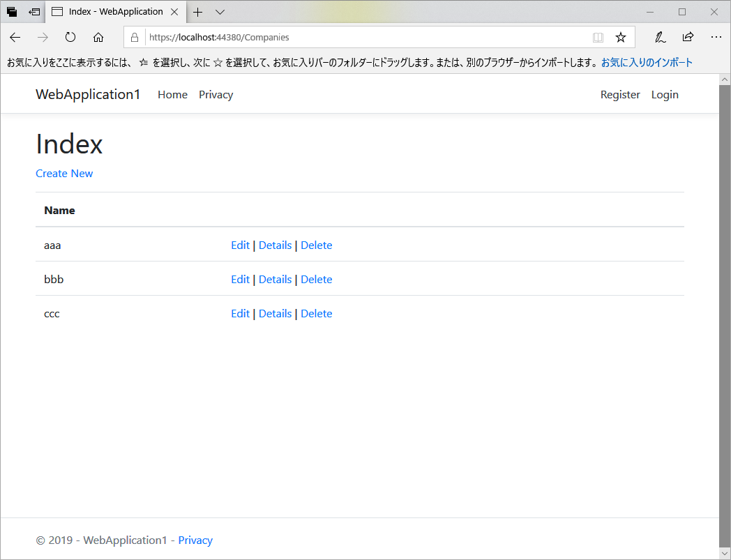Click the scrollbar up arrow
The height and width of the screenshot is (560, 731).
[x=725, y=80]
